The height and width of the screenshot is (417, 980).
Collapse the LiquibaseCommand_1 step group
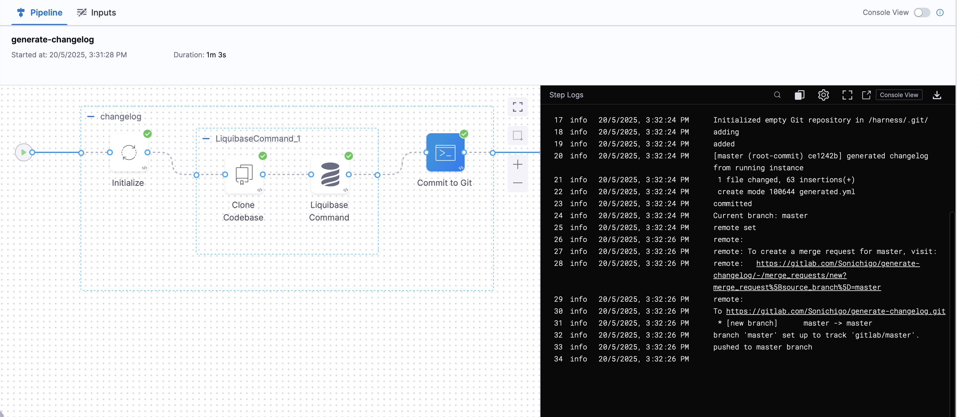pyautogui.click(x=206, y=139)
